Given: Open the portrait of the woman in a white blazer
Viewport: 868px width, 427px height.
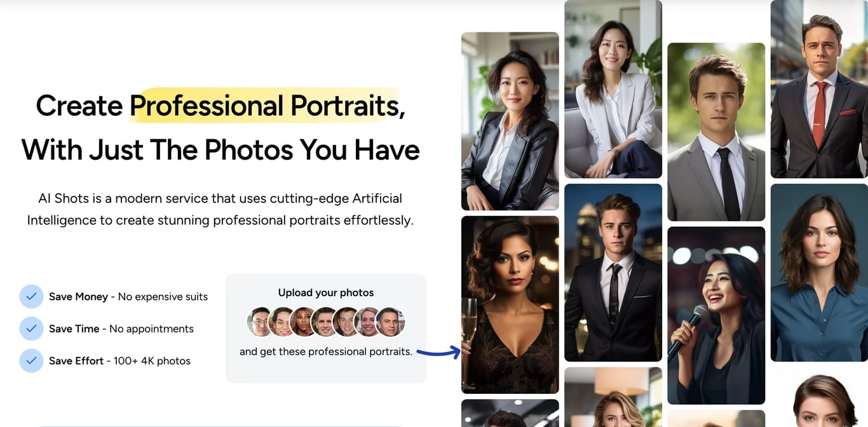Looking at the screenshot, I should [613, 89].
